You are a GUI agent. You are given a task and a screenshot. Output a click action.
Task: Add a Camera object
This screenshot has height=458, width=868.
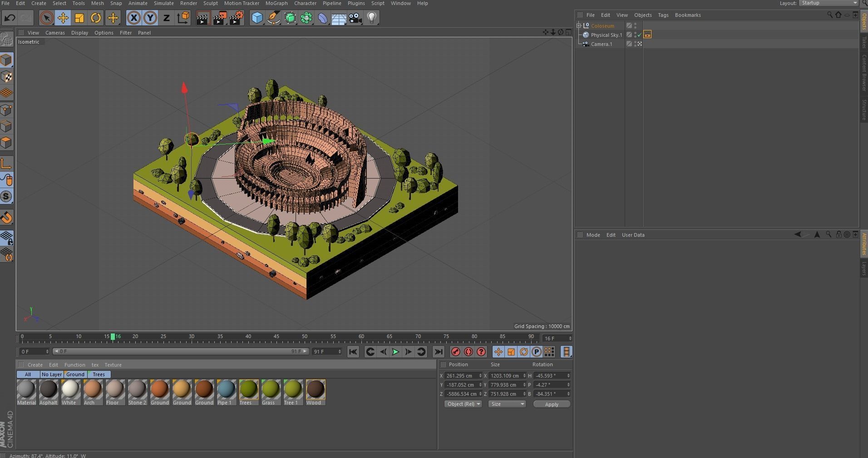tap(355, 18)
